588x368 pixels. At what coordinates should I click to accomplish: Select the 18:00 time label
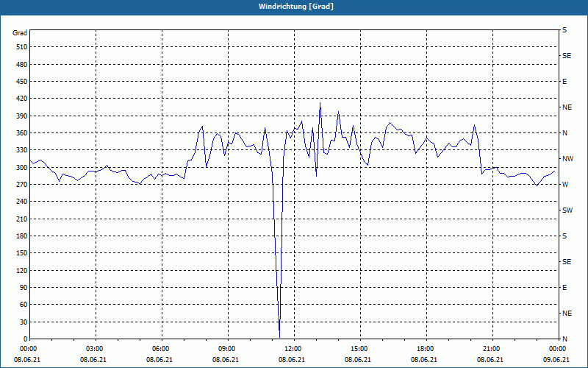tap(426, 349)
